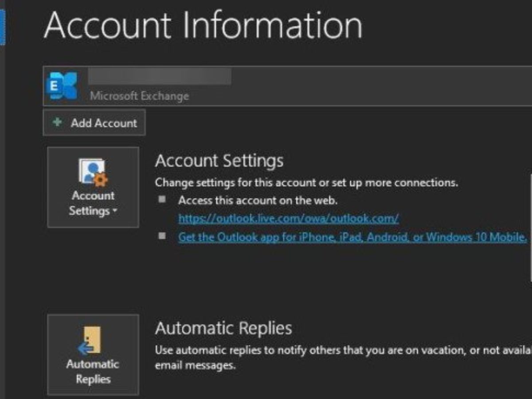The height and width of the screenshot is (399, 532).
Task: Click the bullet beside Access this account on the web
Action: click(x=162, y=199)
